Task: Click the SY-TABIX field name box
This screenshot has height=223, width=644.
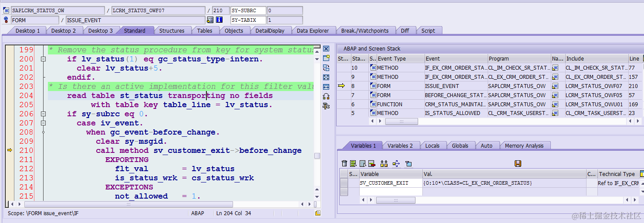Action: coord(248,20)
